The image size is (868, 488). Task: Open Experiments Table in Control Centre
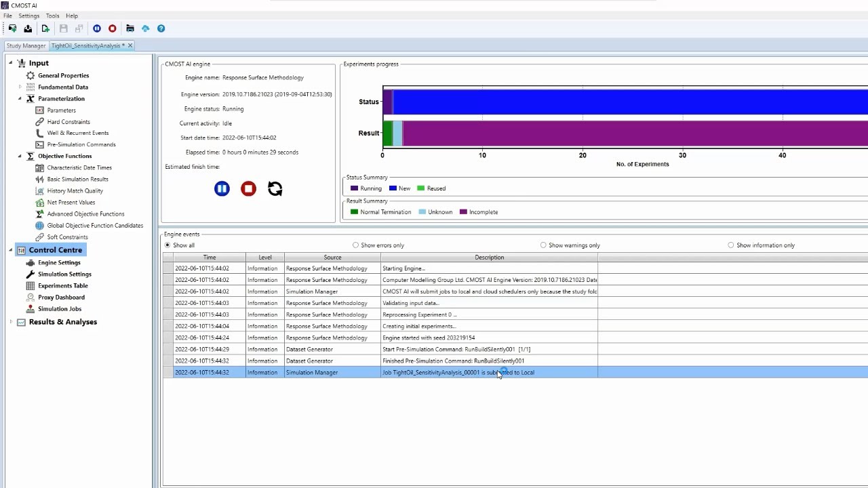pyautogui.click(x=63, y=286)
